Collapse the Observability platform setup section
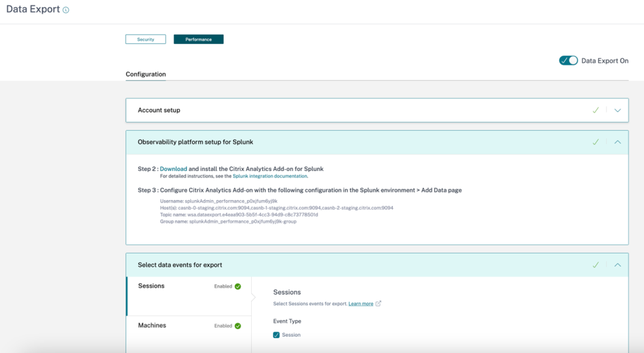 coord(617,142)
